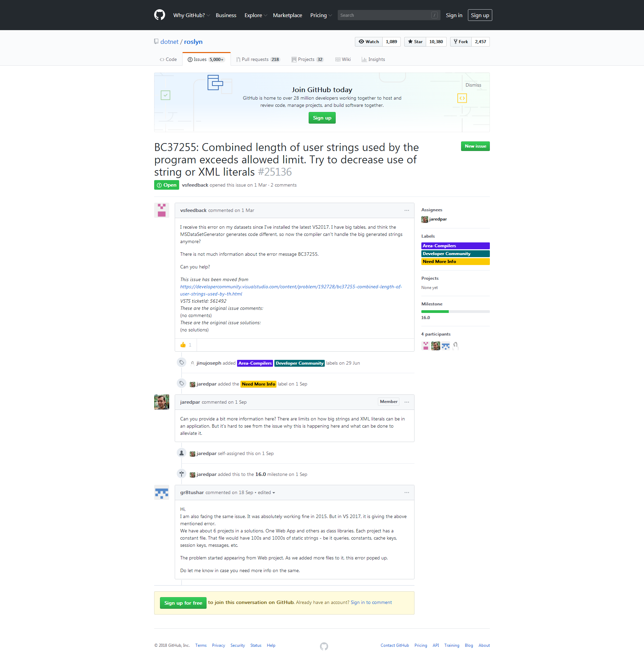Dismiss the Join GitHub banner
Screen dimensions: 644x668
tap(473, 85)
